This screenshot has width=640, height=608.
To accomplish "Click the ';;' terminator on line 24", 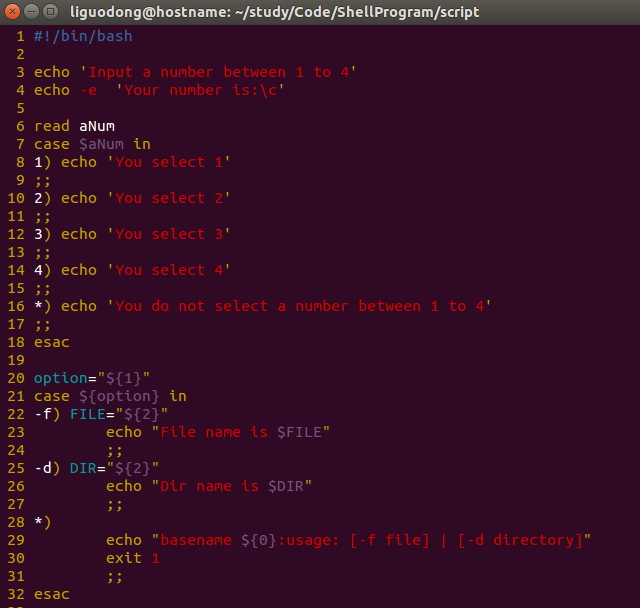I will tap(115, 451).
